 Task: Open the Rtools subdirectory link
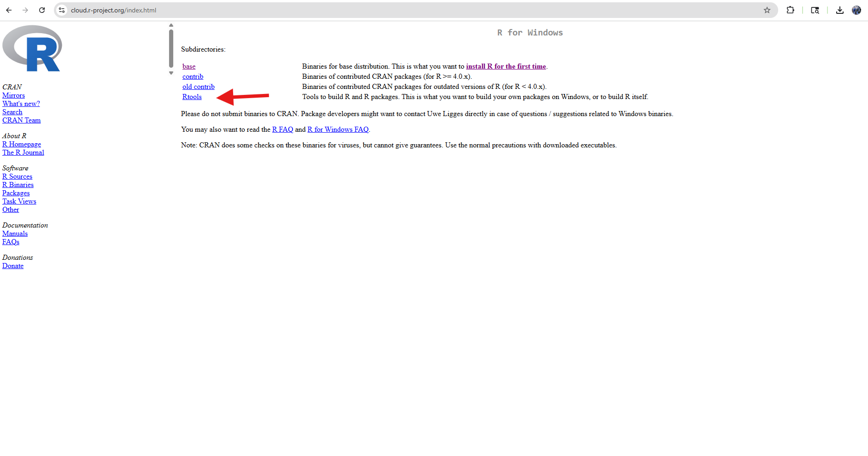click(x=192, y=97)
